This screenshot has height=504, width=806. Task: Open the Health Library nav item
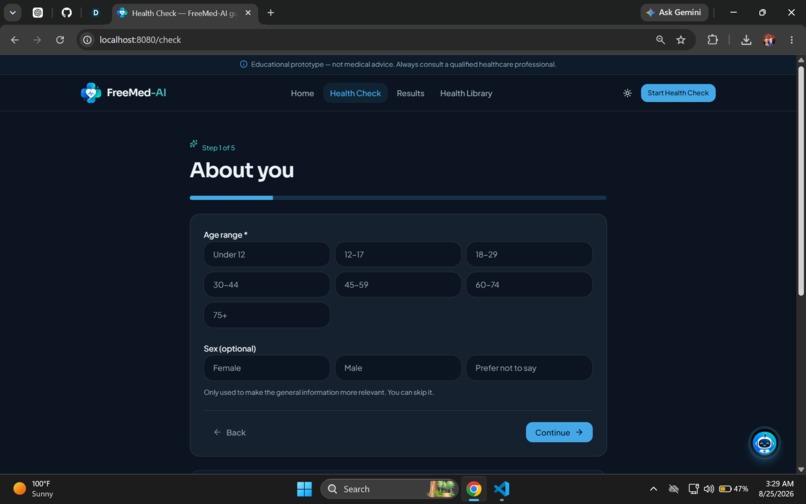[466, 93]
